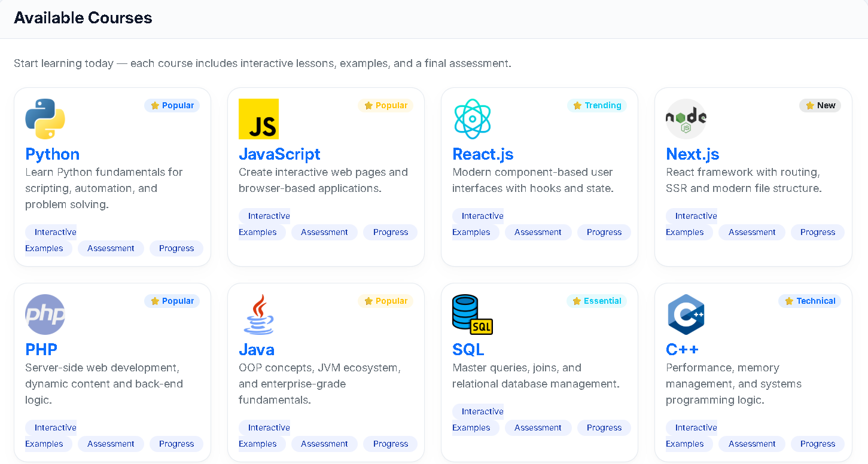
Task: Select Assessment tag on Next.js card
Action: click(x=752, y=232)
